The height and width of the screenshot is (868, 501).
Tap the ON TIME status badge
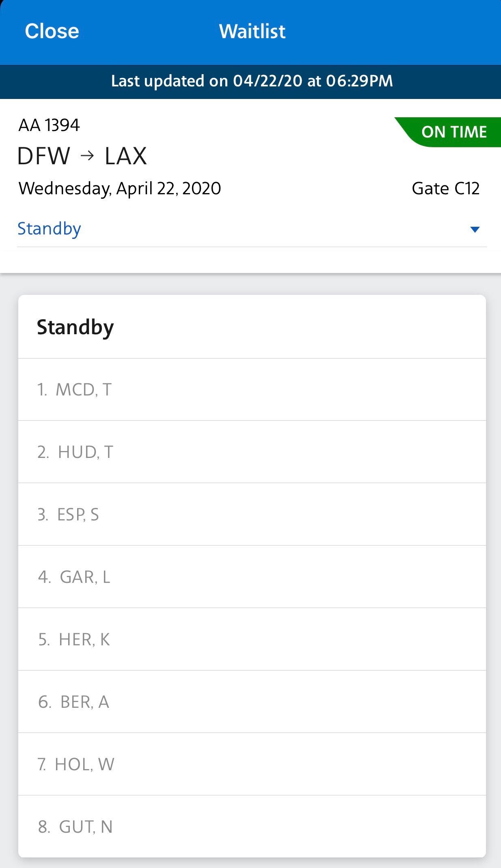click(448, 132)
